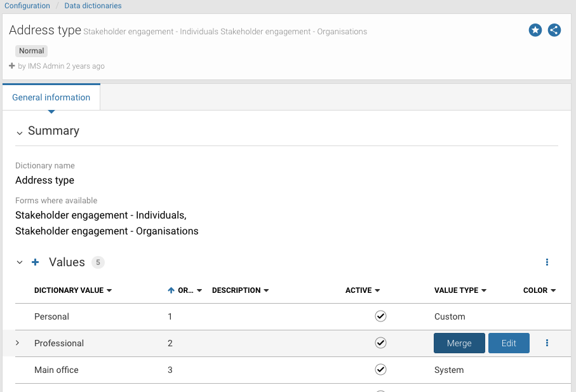Click the 'Summary' section heading
The image size is (576, 392).
point(53,130)
